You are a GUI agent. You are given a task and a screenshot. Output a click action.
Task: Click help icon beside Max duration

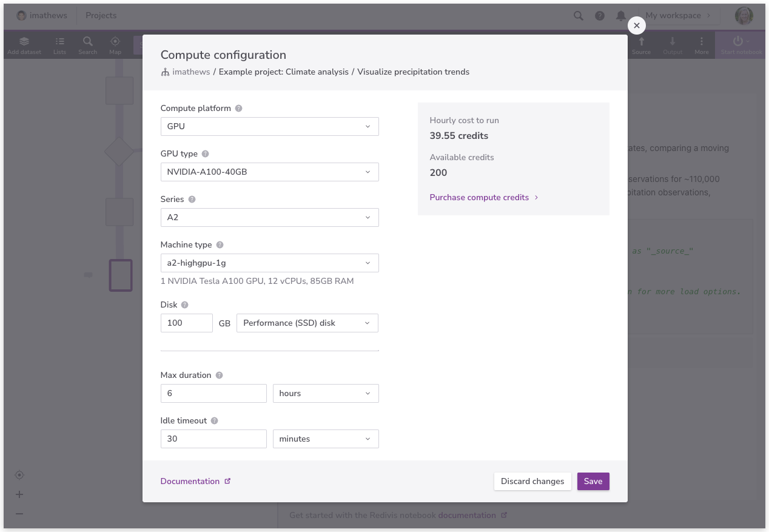point(219,375)
